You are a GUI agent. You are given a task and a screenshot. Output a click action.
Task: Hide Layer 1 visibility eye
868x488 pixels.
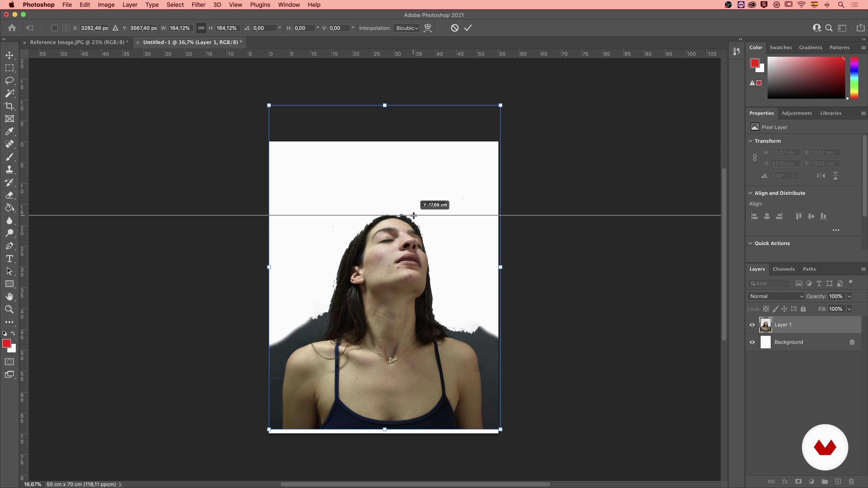[752, 325]
